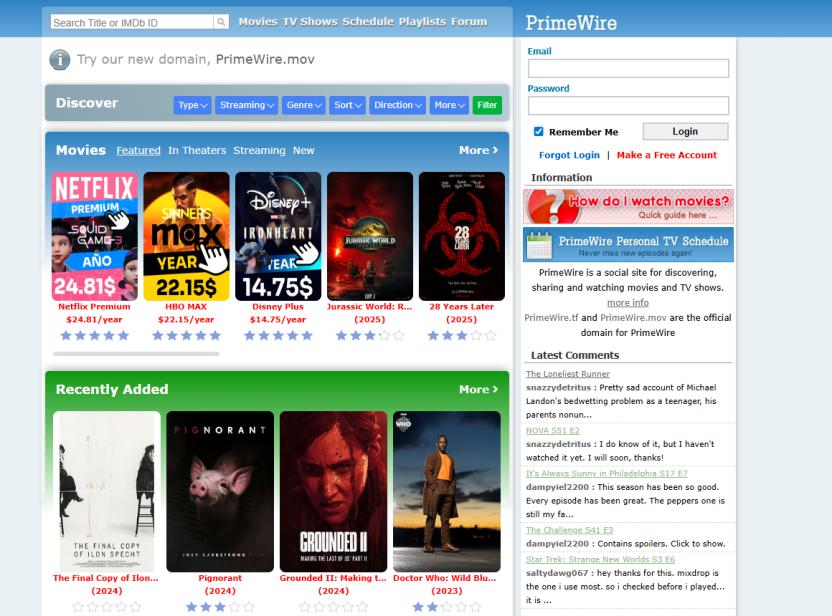832x616 pixels.
Task: Click the Doctor Who: Wild Blue star rating
Action: (447, 606)
